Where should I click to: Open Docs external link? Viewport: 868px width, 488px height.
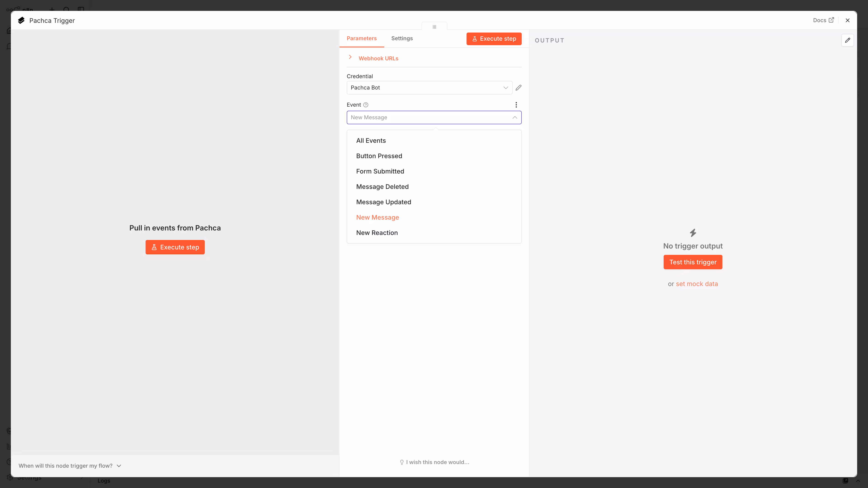[823, 20]
